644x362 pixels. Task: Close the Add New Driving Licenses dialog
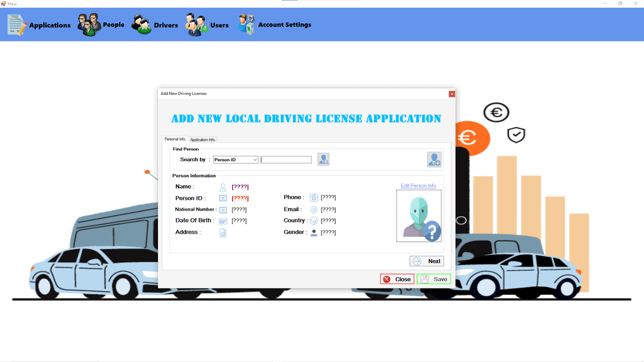click(452, 94)
